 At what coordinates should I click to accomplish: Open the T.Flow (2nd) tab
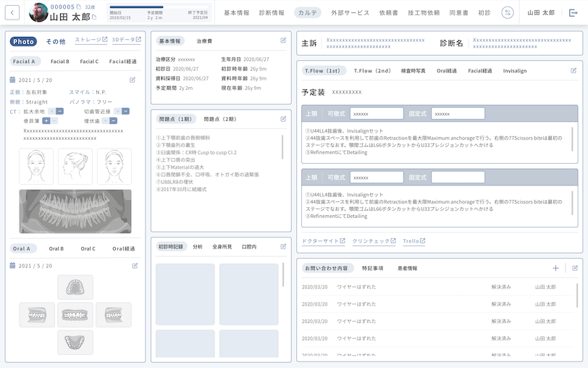click(372, 71)
